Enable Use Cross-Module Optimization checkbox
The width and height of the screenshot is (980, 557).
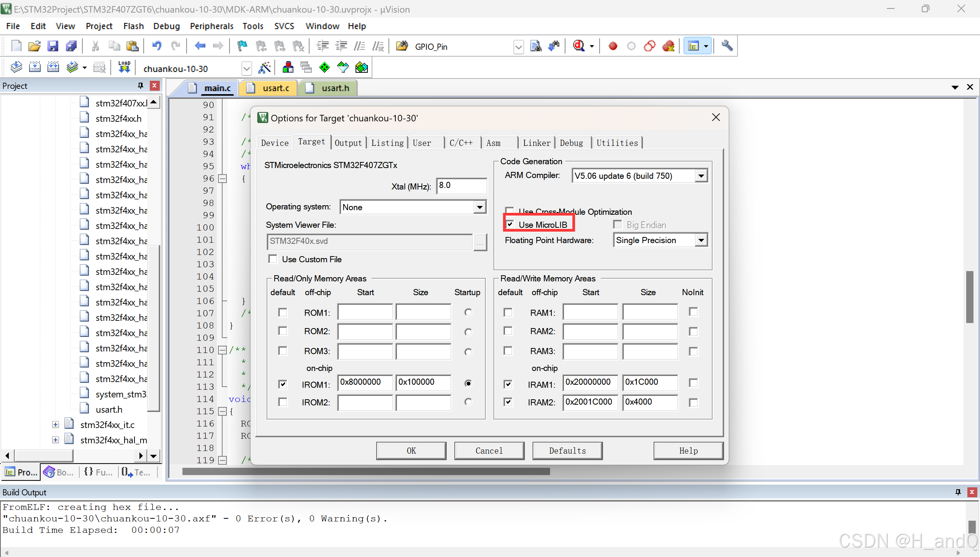pyautogui.click(x=510, y=211)
